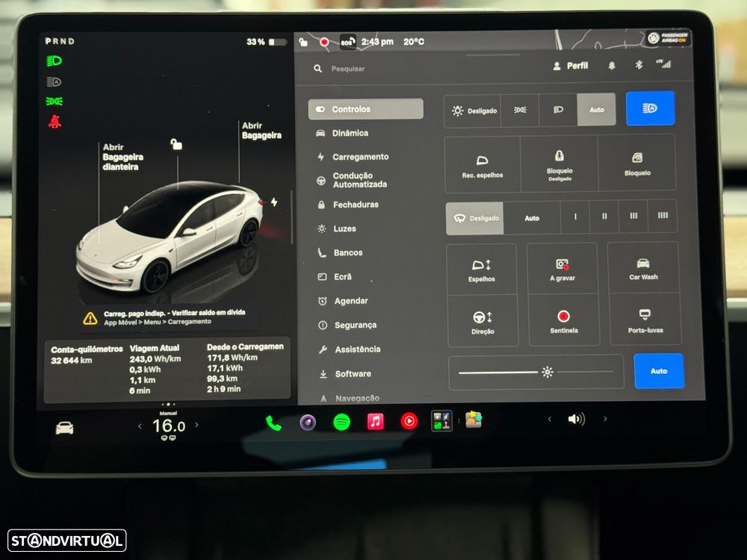This screenshot has height=560, width=747.
Task: Raise volume with the right chevron
Action: [605, 419]
